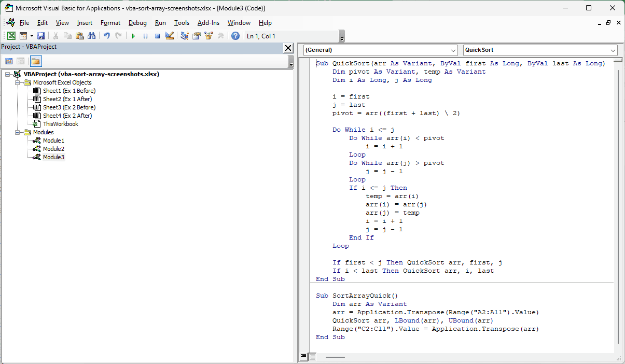The image size is (625, 364).
Task: Click the Undo arrow icon
Action: [106, 36]
